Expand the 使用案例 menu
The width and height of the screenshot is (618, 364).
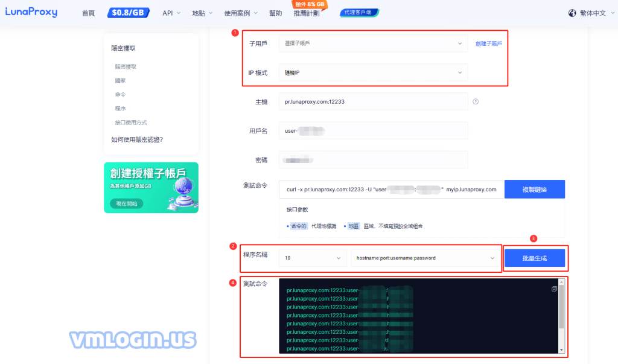[240, 13]
